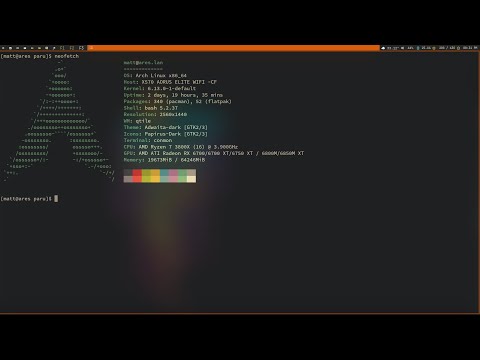Click the Memory usage line
The width and height of the screenshot is (480, 360).
[x=164, y=160]
